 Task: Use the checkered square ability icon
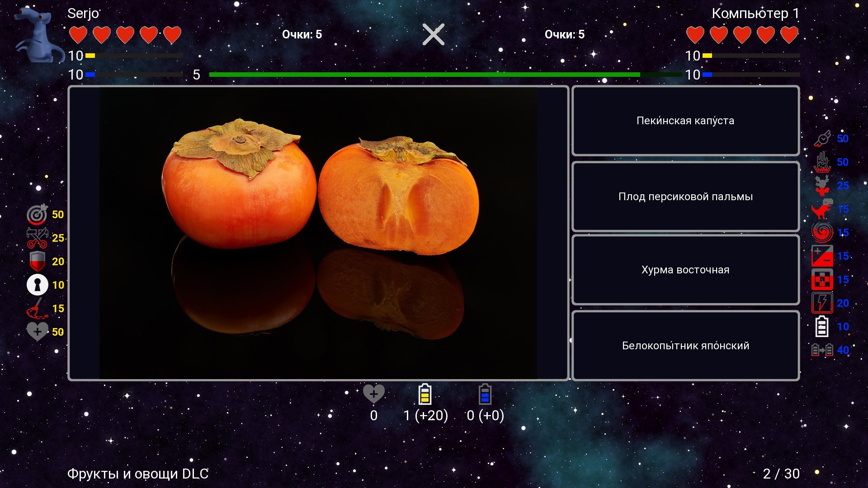822,280
